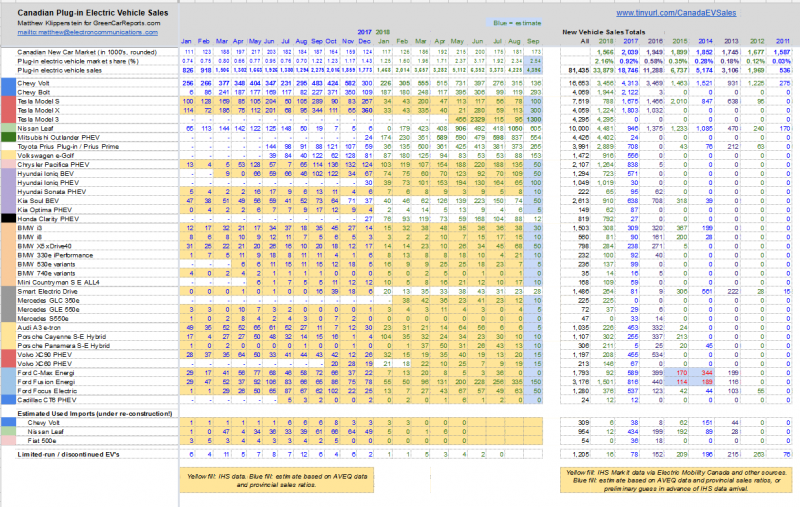800x507 pixels.
Task: Click the 'Plug-in electric vehicle sales' row label
Action: coord(60,70)
